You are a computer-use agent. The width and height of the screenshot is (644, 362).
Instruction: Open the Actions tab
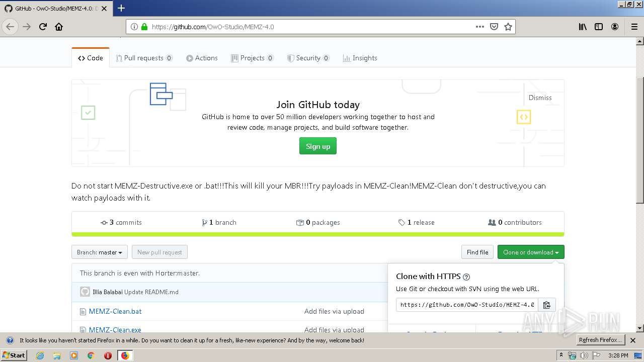click(202, 58)
